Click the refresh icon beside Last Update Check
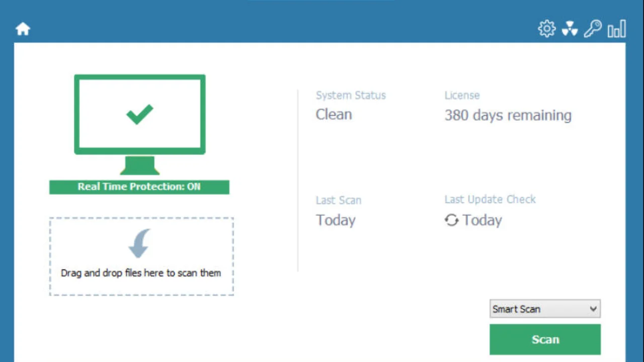Viewport: 644px width, 362px height. [x=451, y=220]
